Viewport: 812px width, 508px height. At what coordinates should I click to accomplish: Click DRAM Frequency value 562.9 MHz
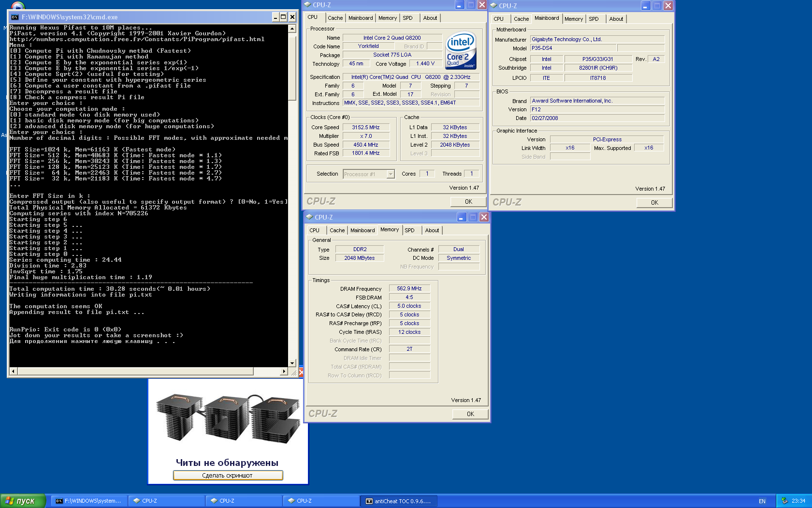coord(409,288)
